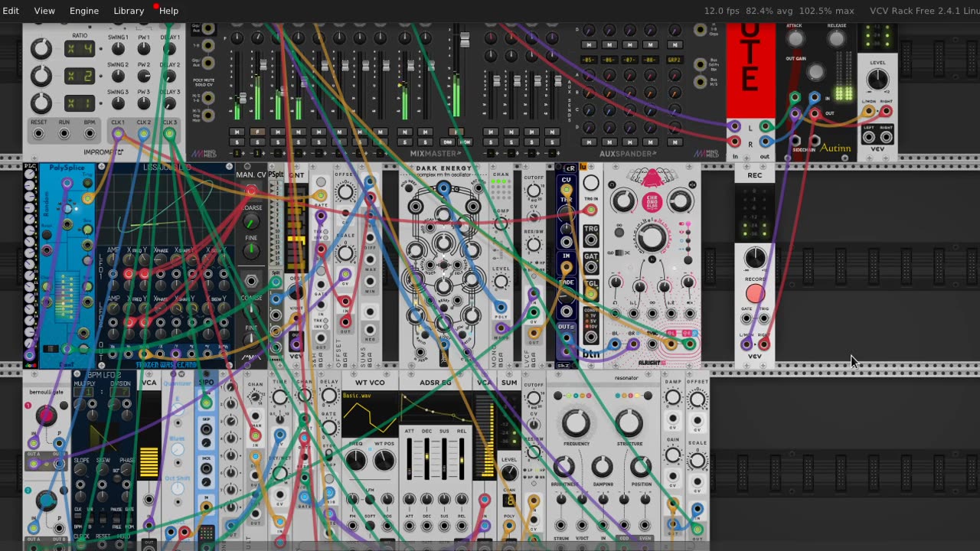Click the FREQ knob on WT VCO

tap(356, 461)
